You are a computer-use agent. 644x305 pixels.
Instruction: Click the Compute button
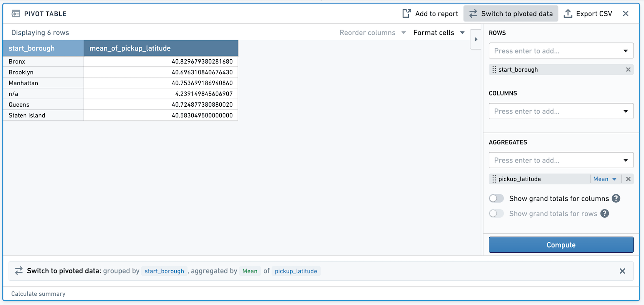(x=561, y=245)
